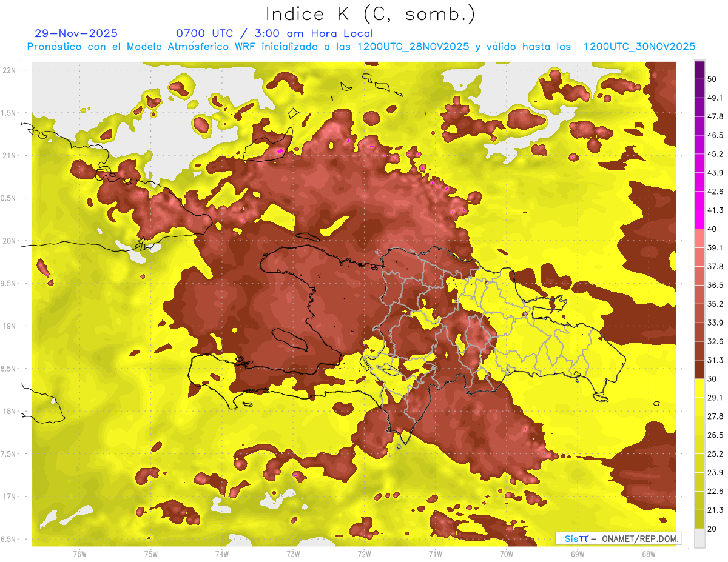Click the "23.9" color scale label
728x562 pixels.
tap(715, 473)
